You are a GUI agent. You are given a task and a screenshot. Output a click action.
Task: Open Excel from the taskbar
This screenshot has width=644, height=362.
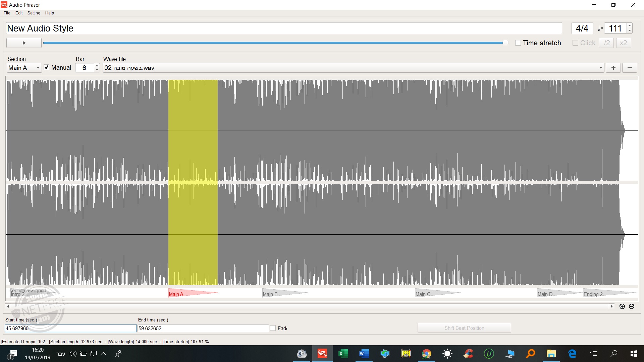(x=343, y=353)
